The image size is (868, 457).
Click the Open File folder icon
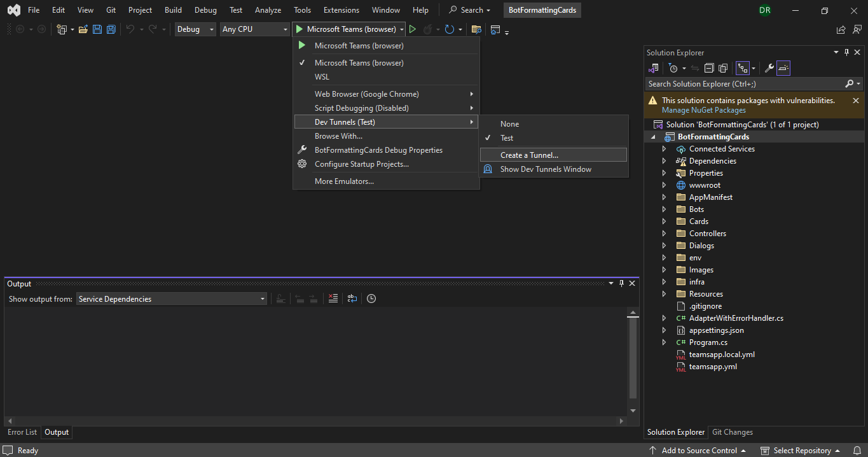83,29
